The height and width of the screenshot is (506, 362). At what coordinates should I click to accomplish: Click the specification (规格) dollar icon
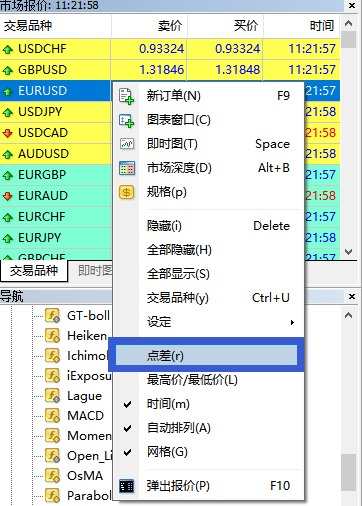point(127,192)
